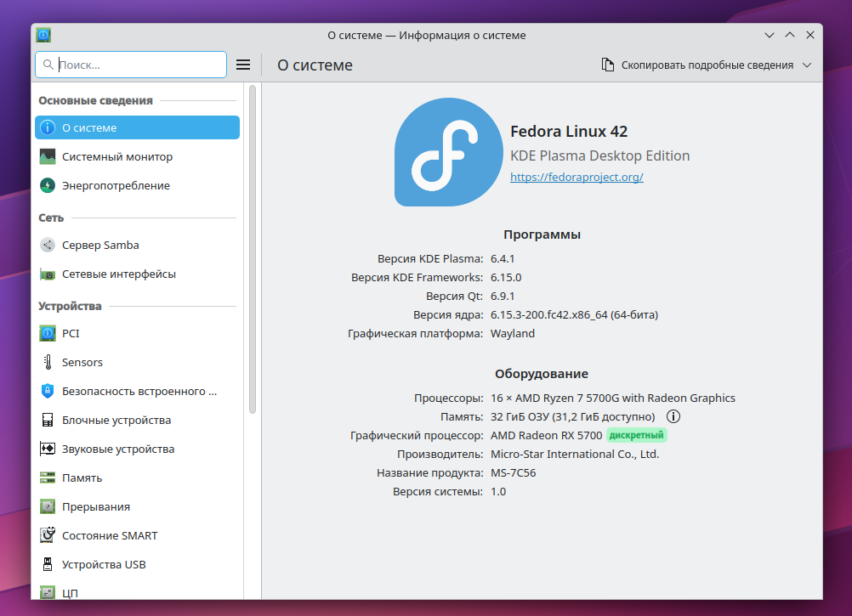This screenshot has width=852, height=616.
Task: Click the PCI chip icon
Action: click(x=48, y=333)
